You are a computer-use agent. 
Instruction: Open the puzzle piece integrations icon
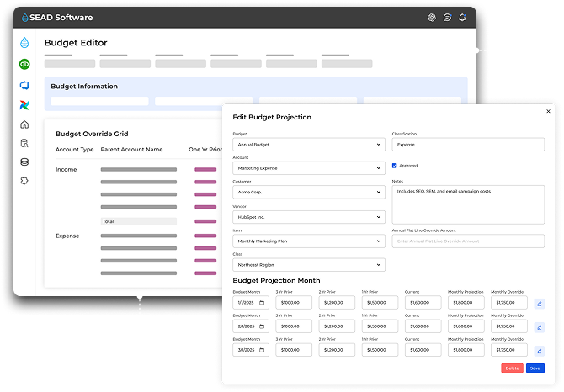coord(24,181)
